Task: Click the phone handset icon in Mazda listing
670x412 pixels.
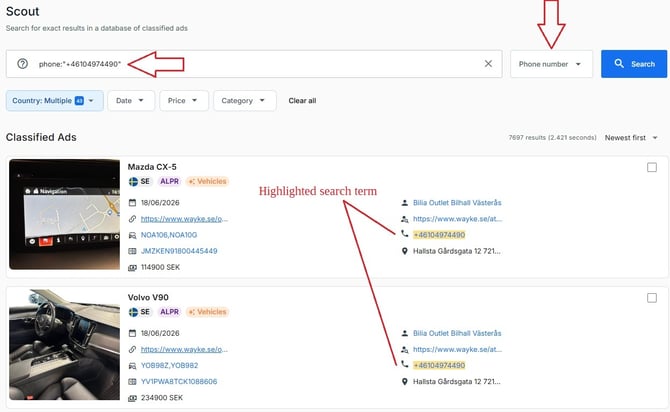Action: [405, 233]
